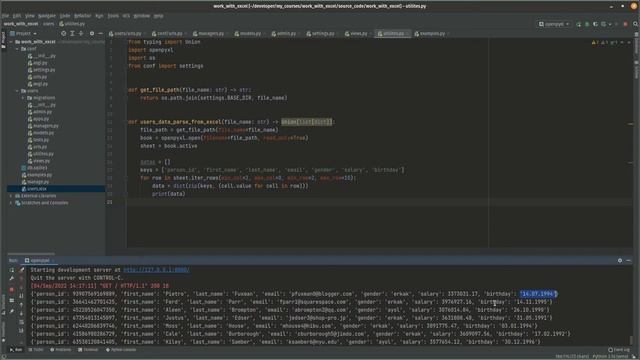Switch to the users/urls.py editor tab
The width and height of the screenshot is (640, 360).
(x=127, y=33)
